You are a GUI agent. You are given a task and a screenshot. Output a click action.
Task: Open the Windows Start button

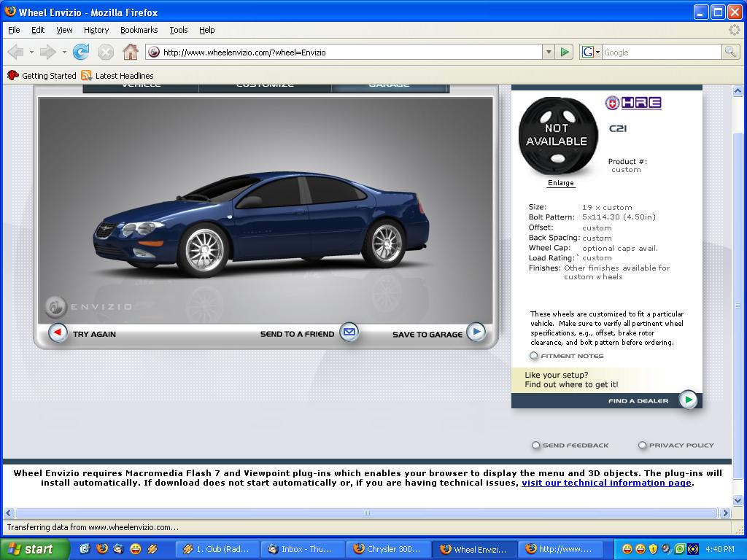point(34,549)
